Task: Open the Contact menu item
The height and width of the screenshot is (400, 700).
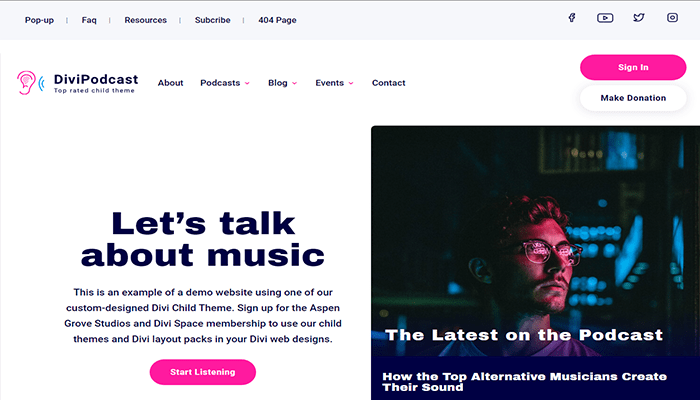Action: click(x=388, y=83)
